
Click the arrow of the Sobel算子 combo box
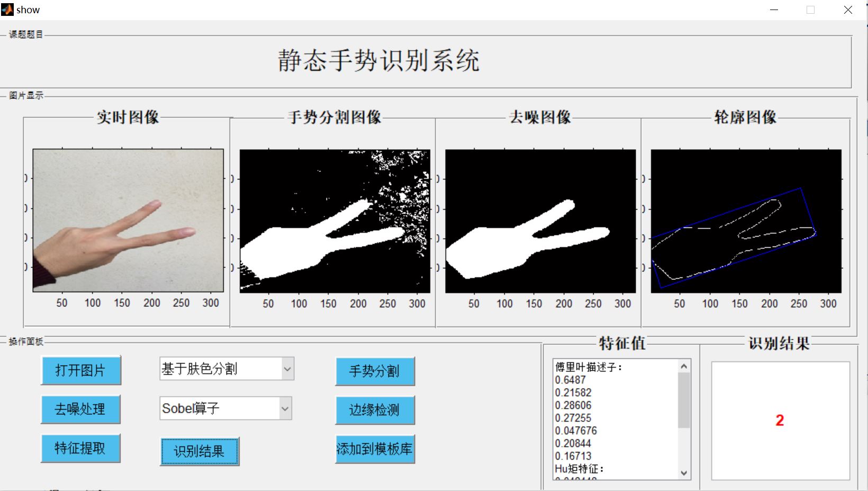[x=285, y=408]
